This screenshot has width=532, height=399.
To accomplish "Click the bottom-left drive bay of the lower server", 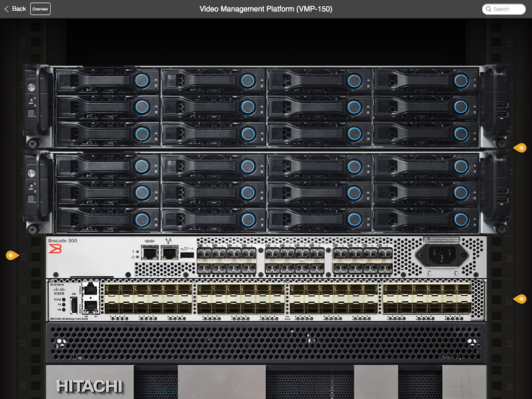I will pos(108,219).
